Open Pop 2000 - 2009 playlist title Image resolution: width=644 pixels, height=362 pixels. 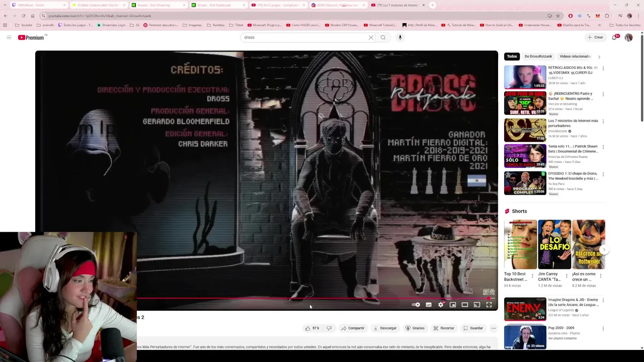click(x=561, y=328)
